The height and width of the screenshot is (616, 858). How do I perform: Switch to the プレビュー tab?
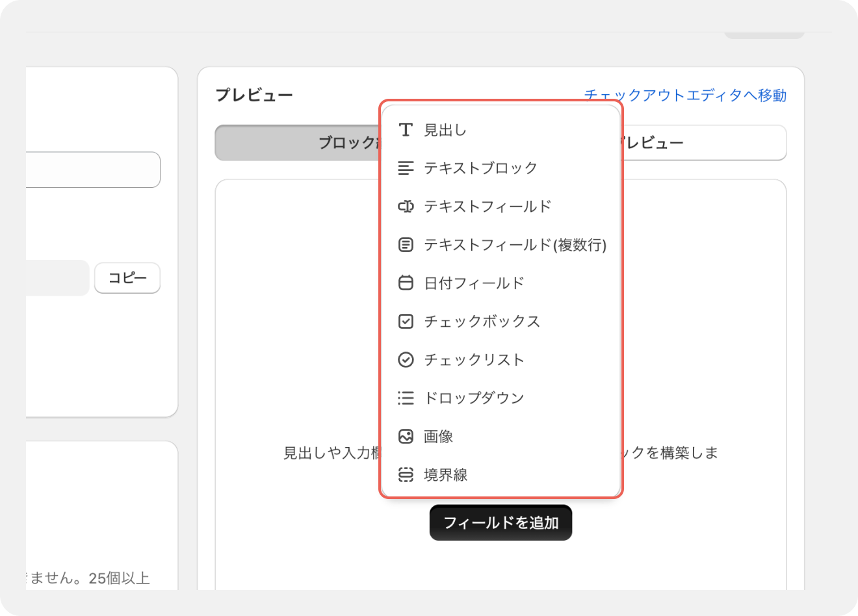click(x=702, y=143)
